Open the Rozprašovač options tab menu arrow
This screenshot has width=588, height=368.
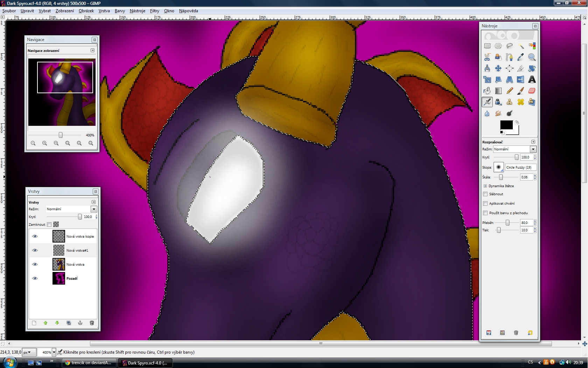point(533,142)
